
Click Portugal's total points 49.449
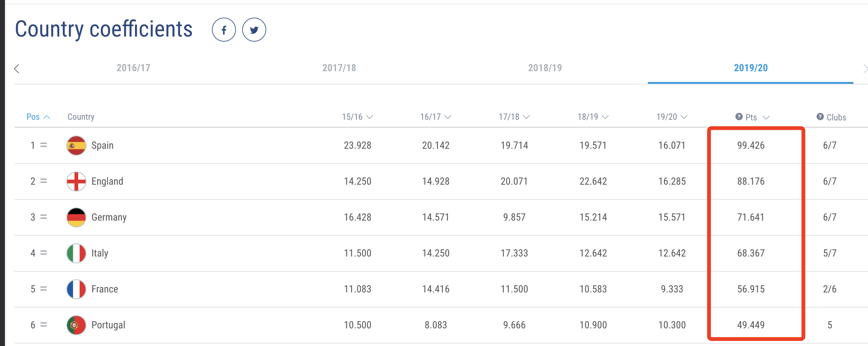751,325
